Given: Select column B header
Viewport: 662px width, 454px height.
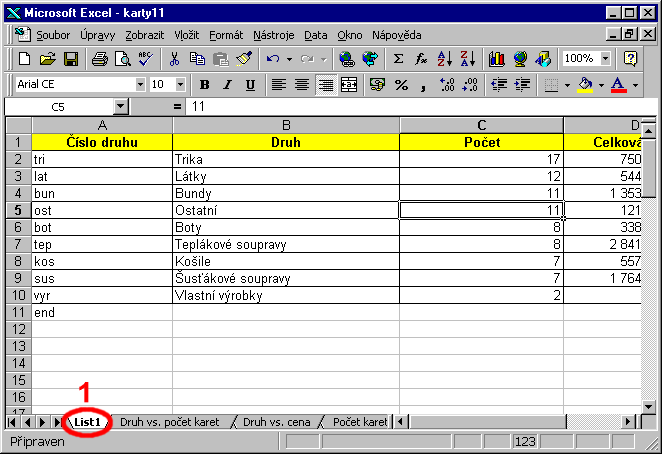Looking at the screenshot, I should click(286, 125).
